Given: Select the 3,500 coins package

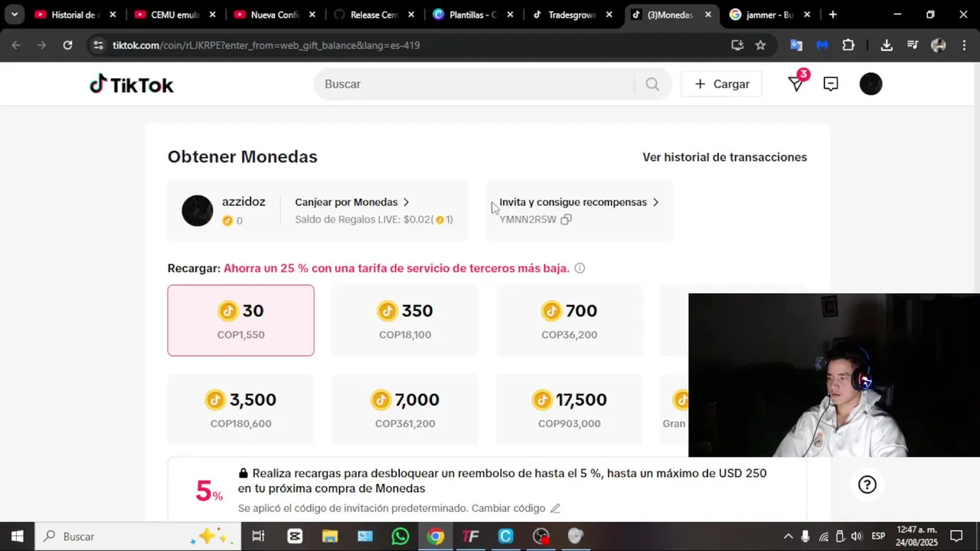Looking at the screenshot, I should [x=240, y=409].
